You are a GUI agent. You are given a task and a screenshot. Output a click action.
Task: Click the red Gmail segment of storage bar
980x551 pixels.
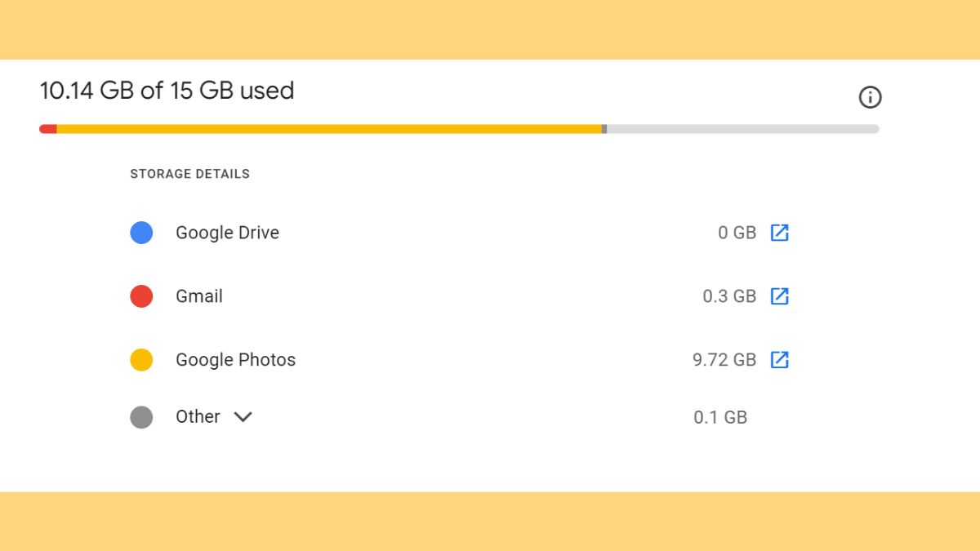(48, 129)
